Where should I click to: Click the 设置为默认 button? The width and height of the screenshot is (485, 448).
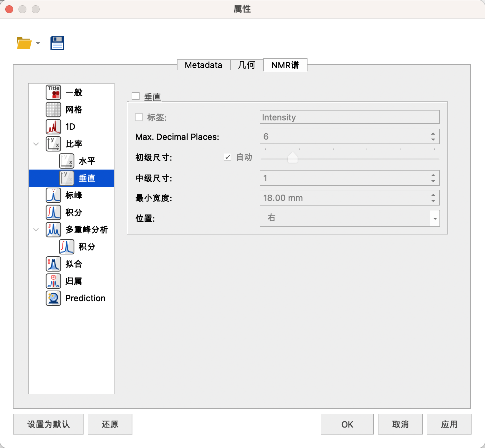[x=48, y=424]
